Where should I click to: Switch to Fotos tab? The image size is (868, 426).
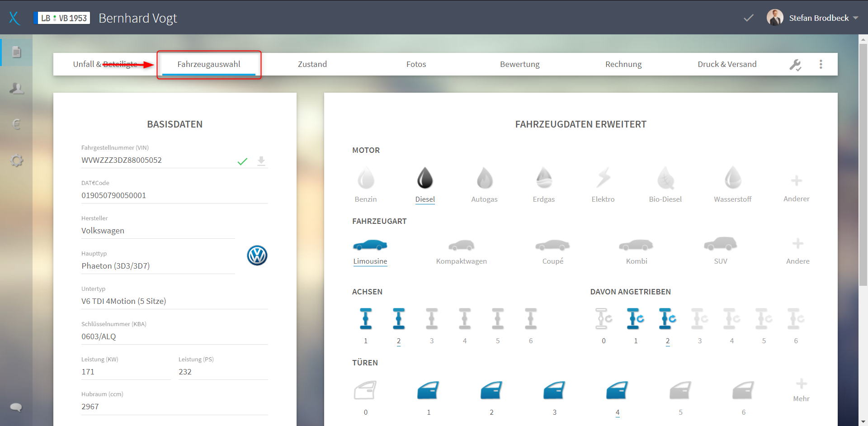point(416,64)
